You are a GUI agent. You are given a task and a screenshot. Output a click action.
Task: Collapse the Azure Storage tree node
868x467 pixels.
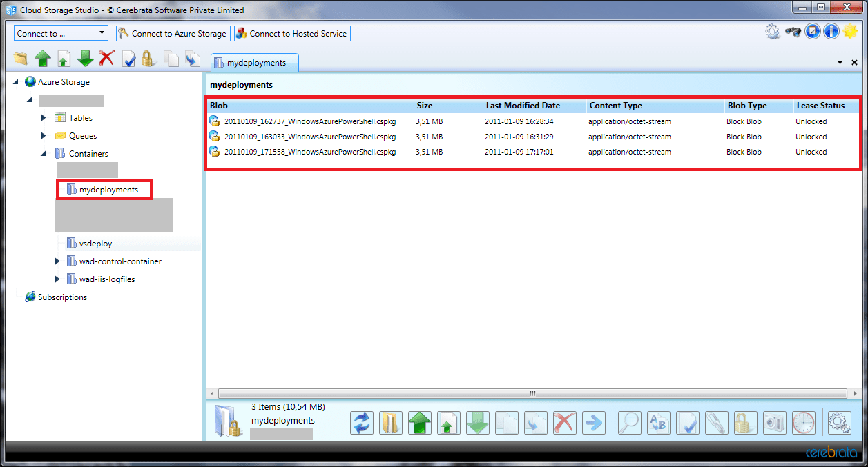[x=17, y=82]
